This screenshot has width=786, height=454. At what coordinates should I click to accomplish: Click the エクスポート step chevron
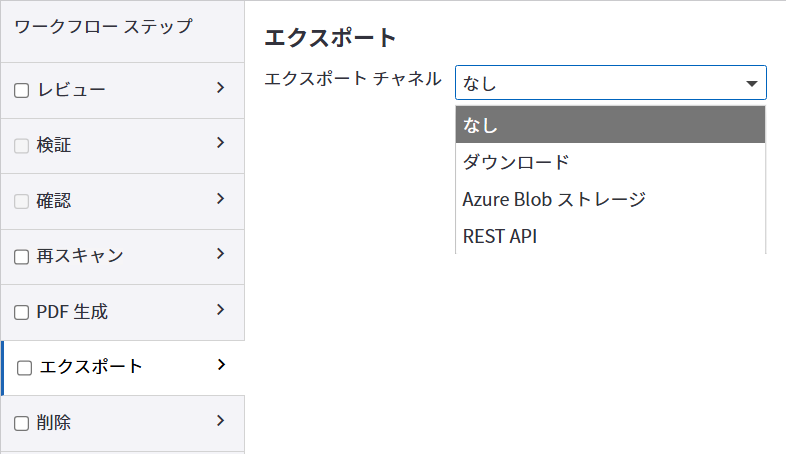(x=221, y=366)
